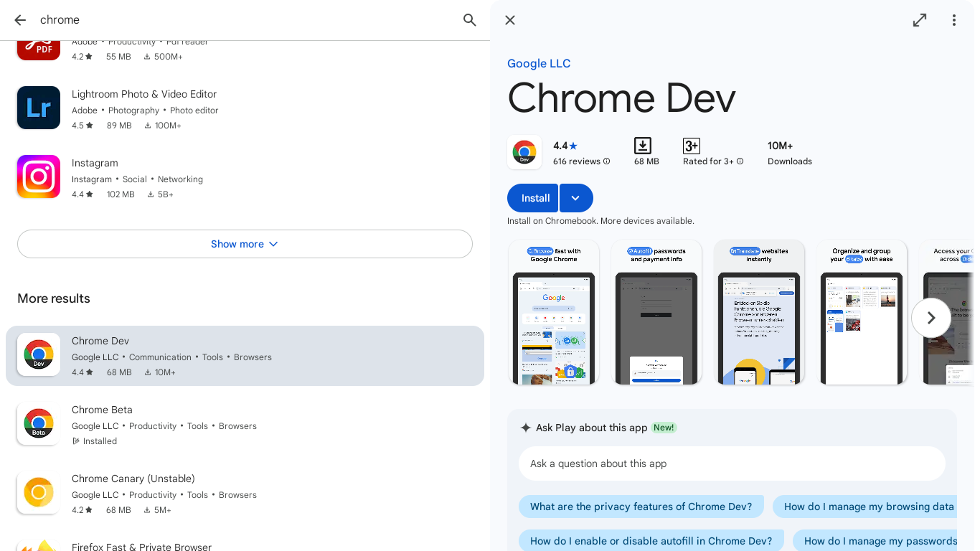
Task: Click the Chrome Dev icon in results
Action: [39, 354]
